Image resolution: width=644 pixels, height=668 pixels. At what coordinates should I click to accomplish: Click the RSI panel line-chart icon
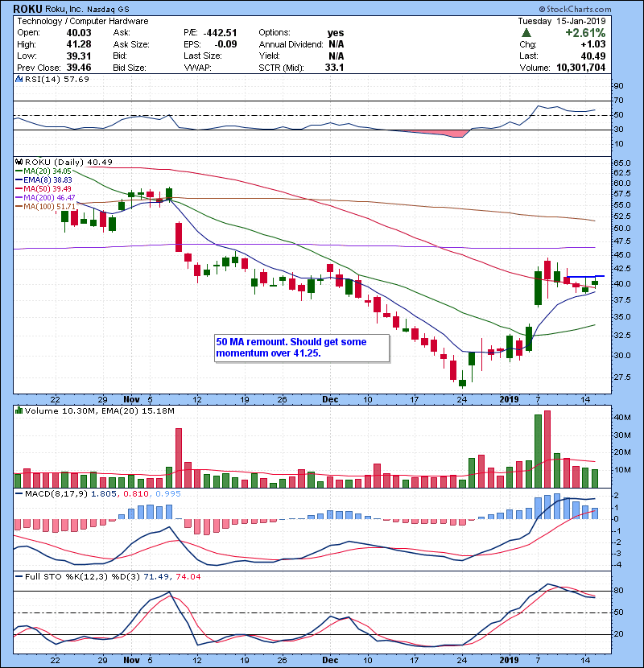[x=19, y=79]
